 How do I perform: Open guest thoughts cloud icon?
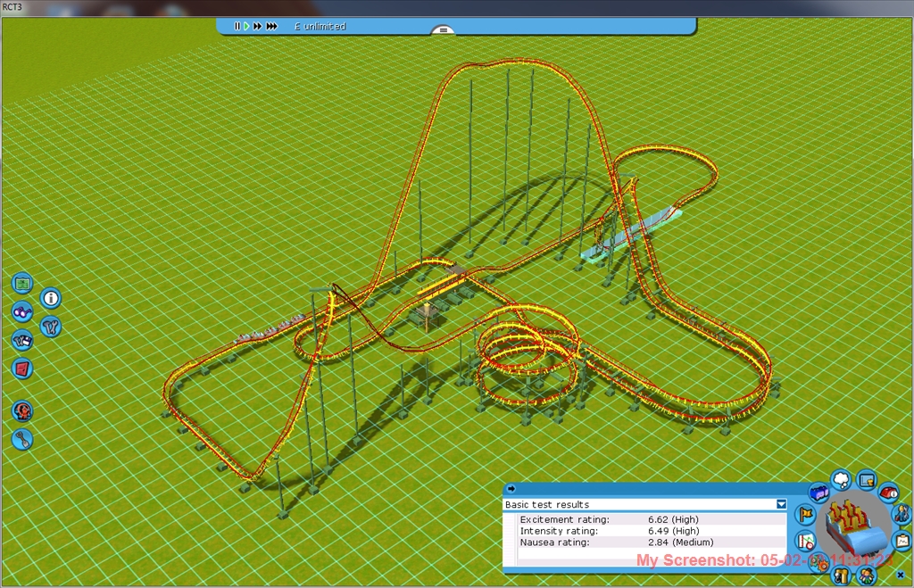pyautogui.click(x=841, y=480)
